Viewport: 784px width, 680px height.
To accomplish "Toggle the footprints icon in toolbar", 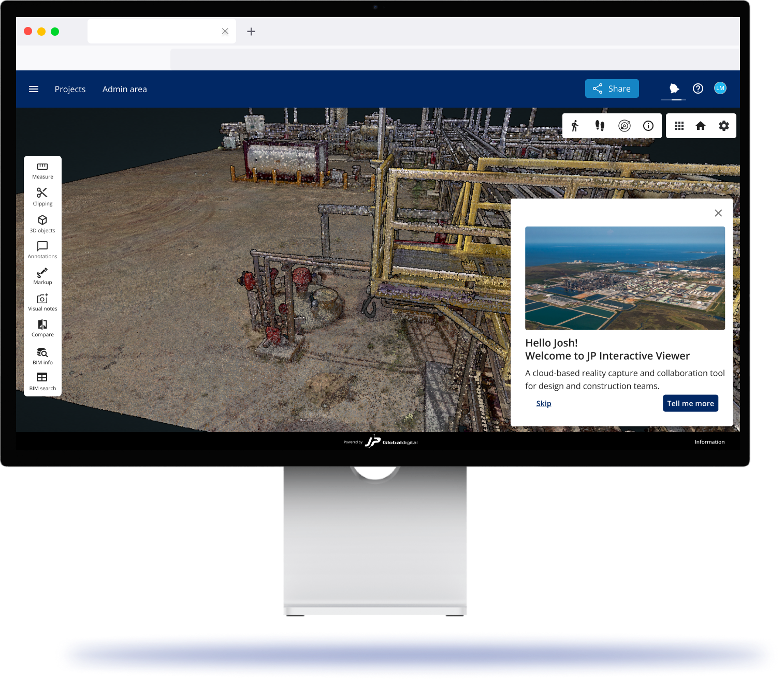I will tap(600, 126).
